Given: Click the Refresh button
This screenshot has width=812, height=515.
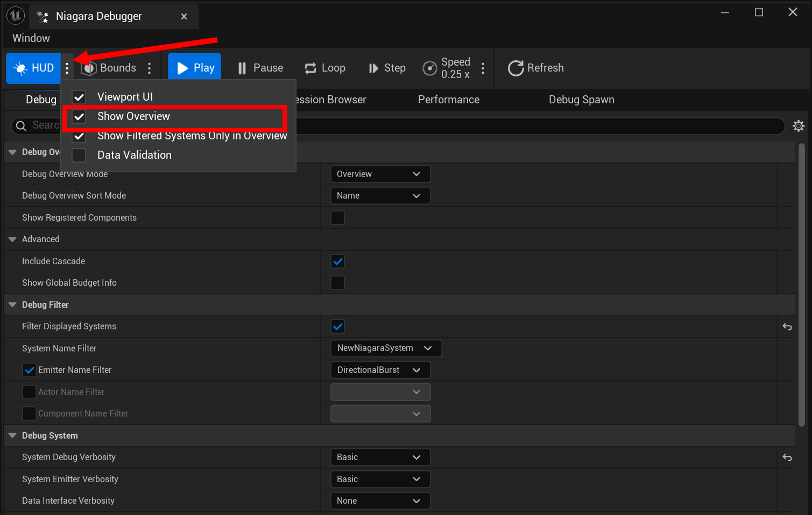Looking at the screenshot, I should (x=536, y=68).
